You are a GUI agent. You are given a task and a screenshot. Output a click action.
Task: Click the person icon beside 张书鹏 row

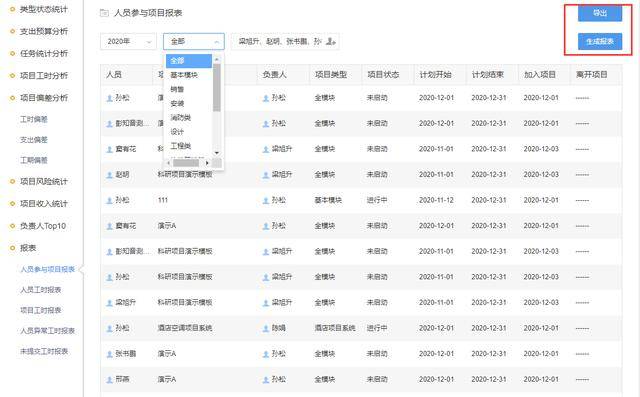[x=109, y=354]
